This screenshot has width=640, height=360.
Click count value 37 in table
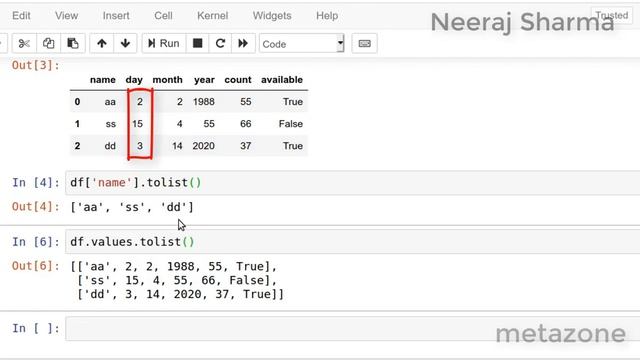(246, 146)
